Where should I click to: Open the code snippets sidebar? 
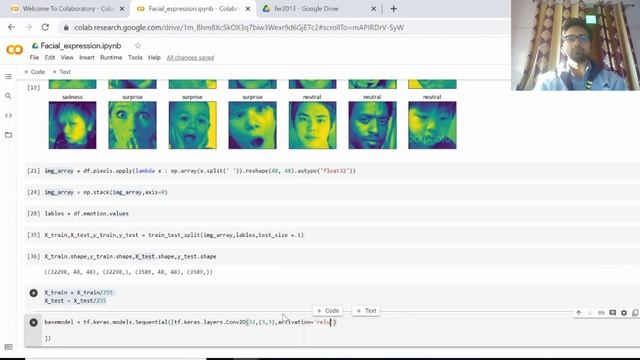click(8, 116)
